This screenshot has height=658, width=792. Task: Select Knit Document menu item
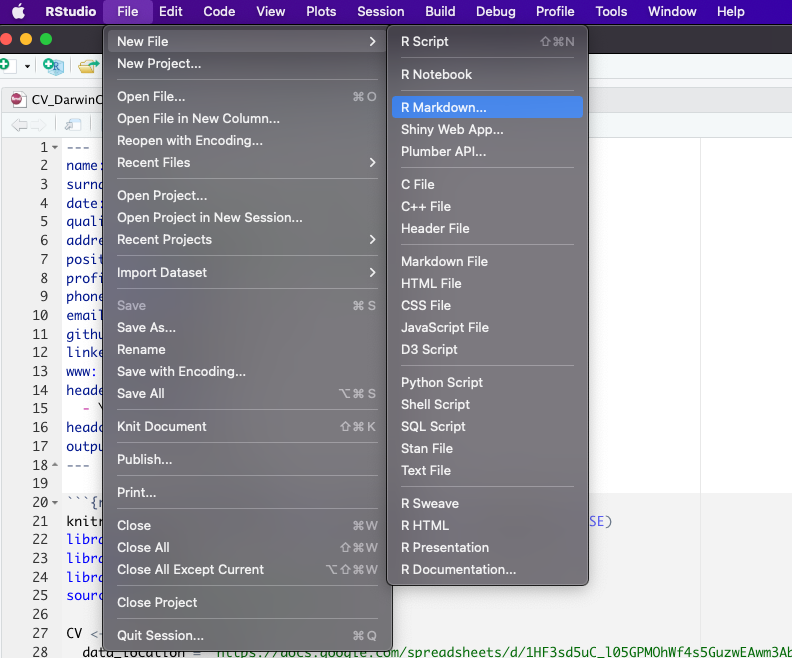coord(247,427)
